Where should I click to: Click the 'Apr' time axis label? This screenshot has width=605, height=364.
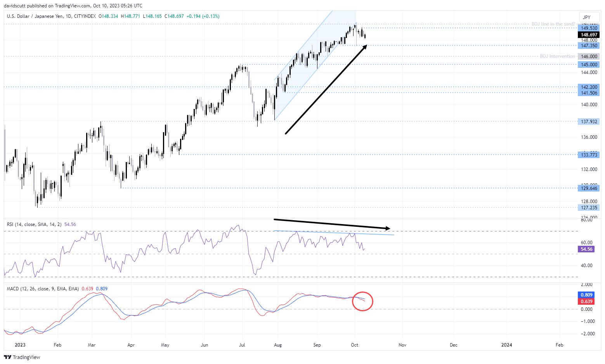131,345
